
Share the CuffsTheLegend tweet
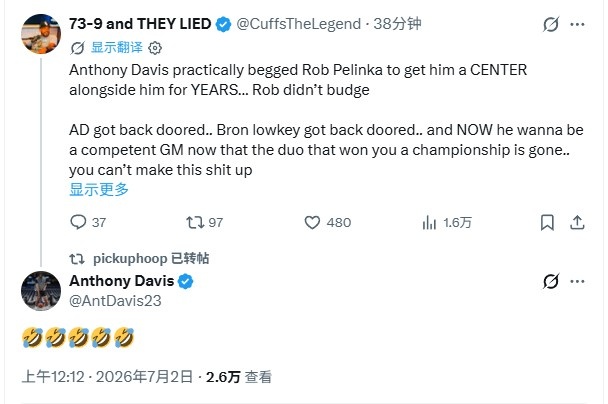pyautogui.click(x=577, y=223)
